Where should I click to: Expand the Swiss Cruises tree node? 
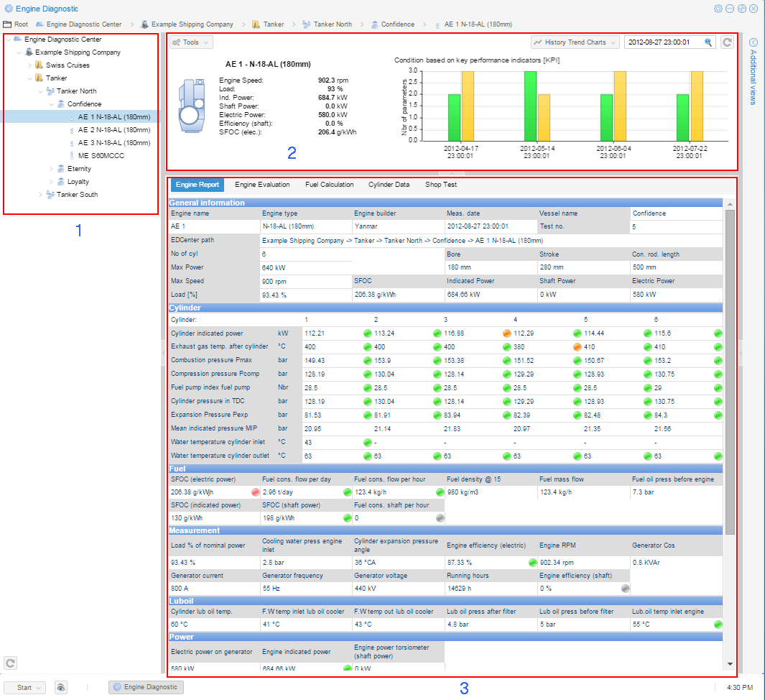click(30, 65)
